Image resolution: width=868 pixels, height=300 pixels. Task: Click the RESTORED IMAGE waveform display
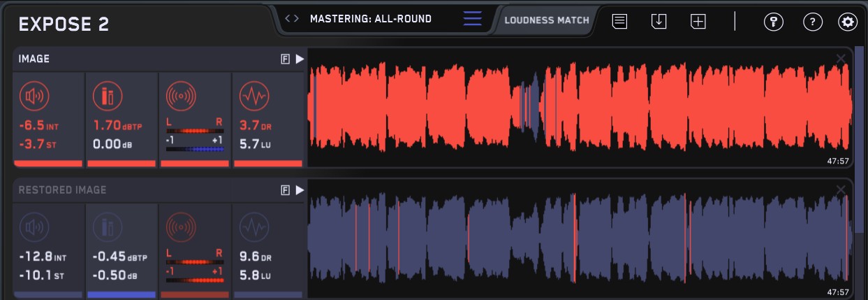[x=580, y=238]
